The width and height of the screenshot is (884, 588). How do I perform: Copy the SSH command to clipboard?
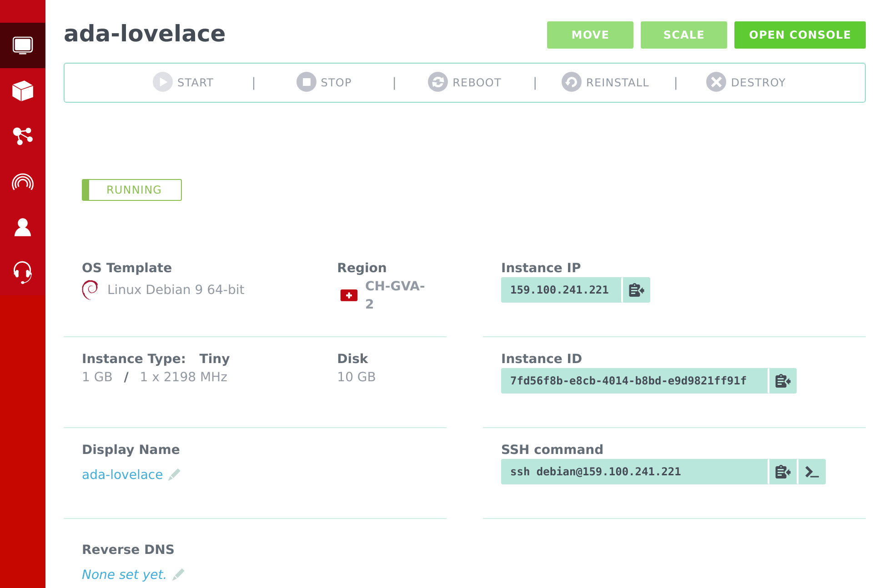coord(783,472)
